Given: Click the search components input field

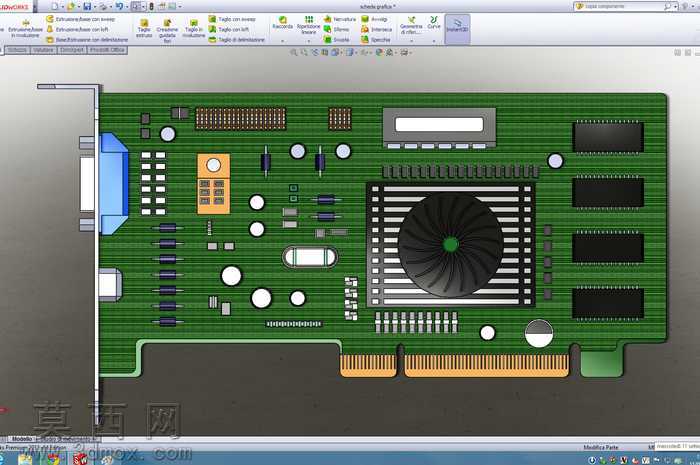Looking at the screenshot, I should pyautogui.click(x=623, y=6).
